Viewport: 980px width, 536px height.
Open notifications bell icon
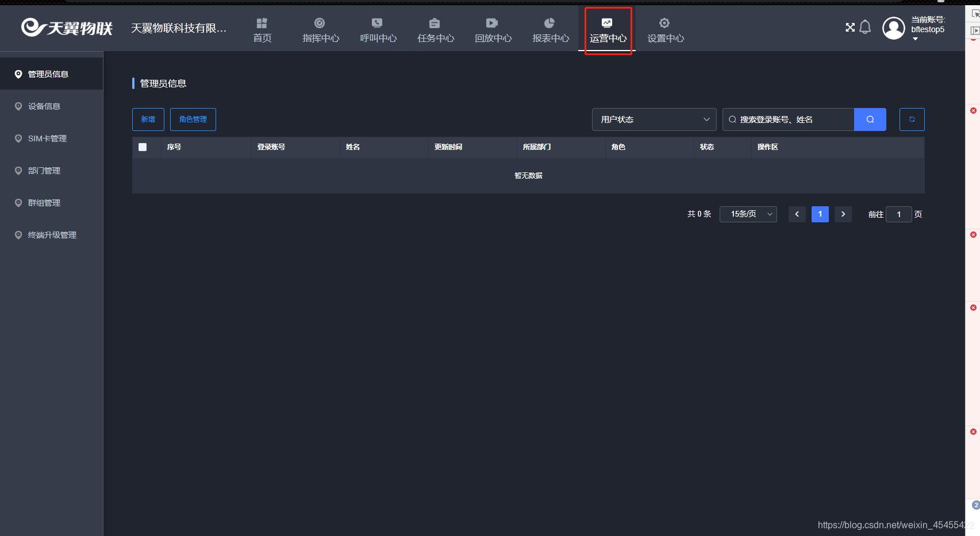pyautogui.click(x=865, y=27)
